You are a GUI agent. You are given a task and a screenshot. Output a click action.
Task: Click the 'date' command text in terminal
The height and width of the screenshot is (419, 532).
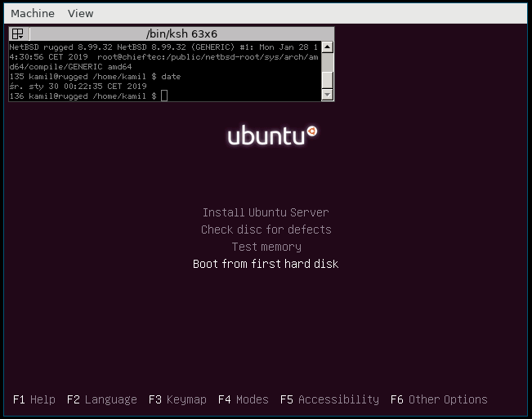click(x=171, y=77)
